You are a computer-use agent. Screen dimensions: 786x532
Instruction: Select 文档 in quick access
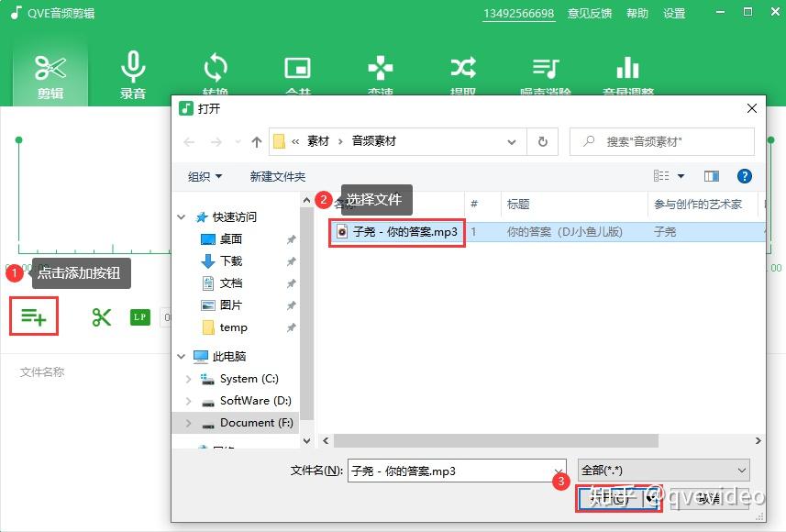tap(231, 283)
